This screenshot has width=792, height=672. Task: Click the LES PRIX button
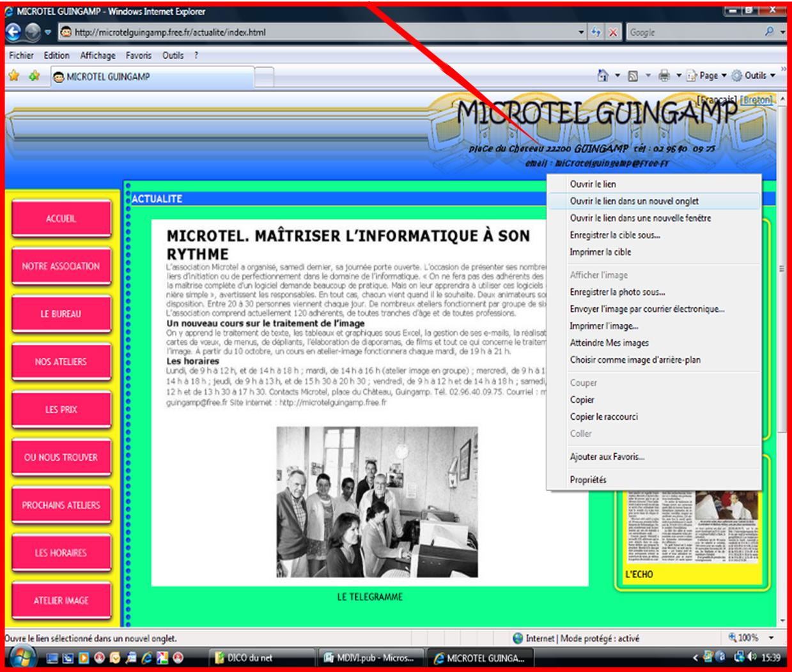(61, 409)
